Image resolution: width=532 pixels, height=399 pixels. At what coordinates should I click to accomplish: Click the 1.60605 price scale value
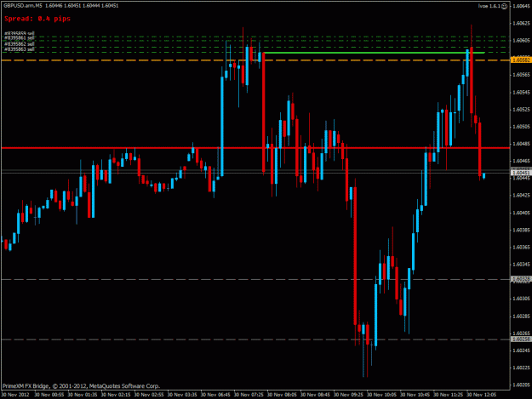[x=521, y=40]
